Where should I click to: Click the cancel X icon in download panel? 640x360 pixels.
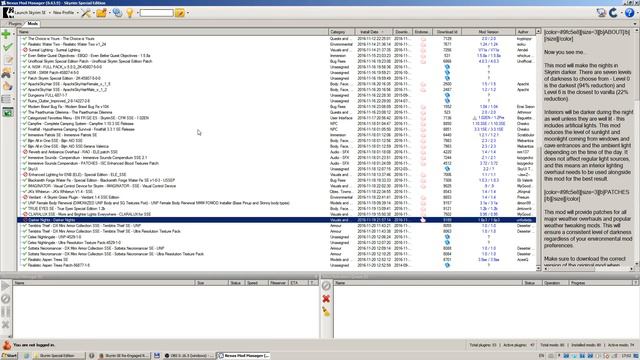5,324
